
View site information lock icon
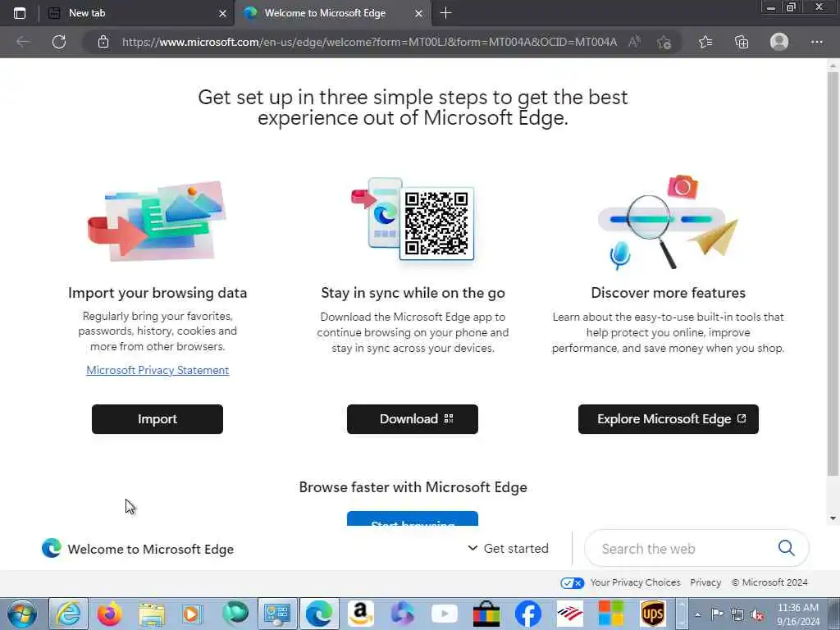(103, 42)
